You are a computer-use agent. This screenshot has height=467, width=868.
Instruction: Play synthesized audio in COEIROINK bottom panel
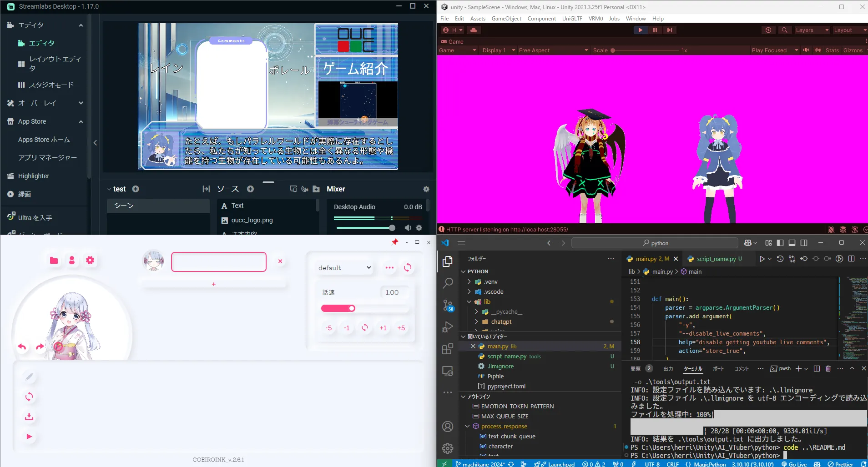[29, 437]
